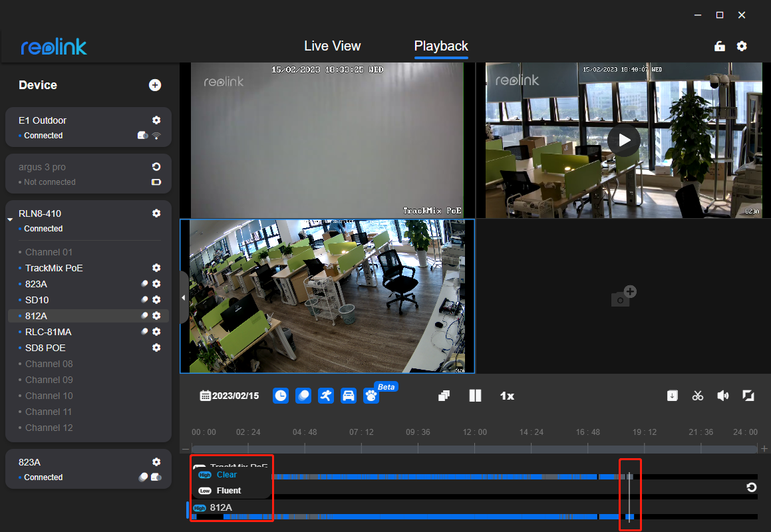Open settings gear for TrackMix PoE channel

[x=156, y=268]
